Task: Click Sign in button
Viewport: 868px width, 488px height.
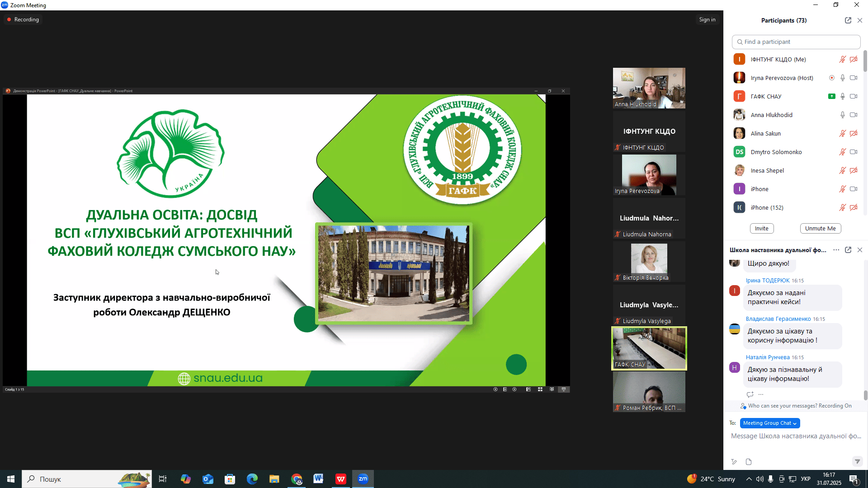Action: tap(707, 19)
